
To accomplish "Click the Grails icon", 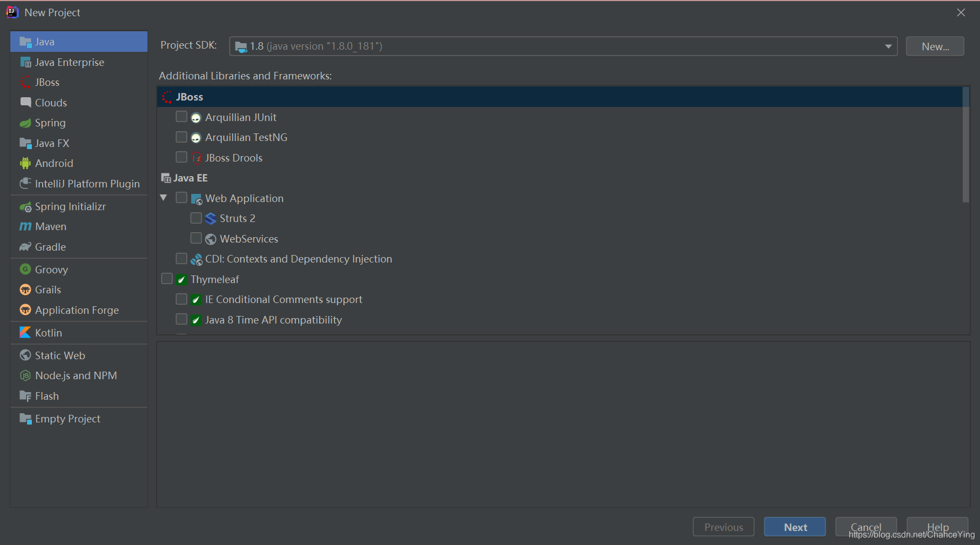I will (x=25, y=290).
